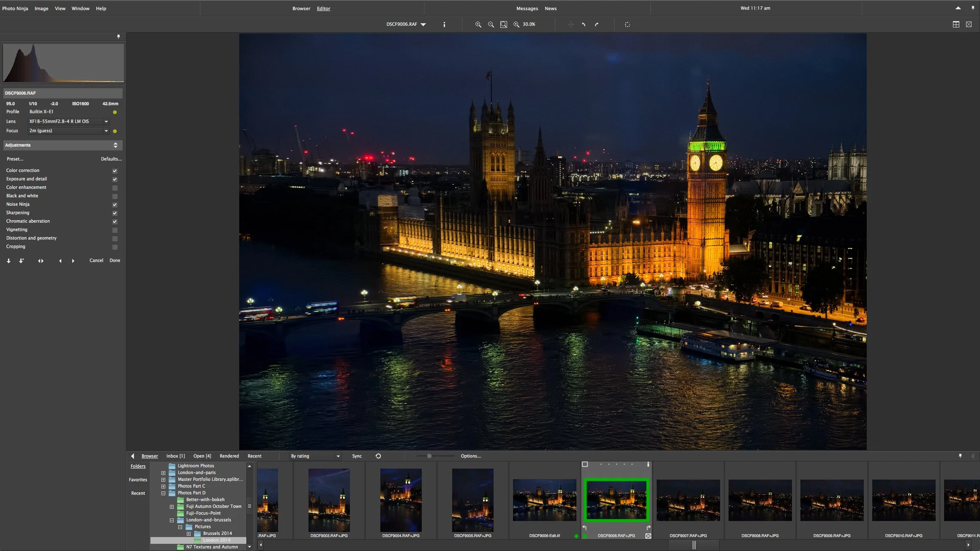Enable the Vignetting adjustment
The width and height of the screenshot is (980, 551).
pyautogui.click(x=114, y=230)
